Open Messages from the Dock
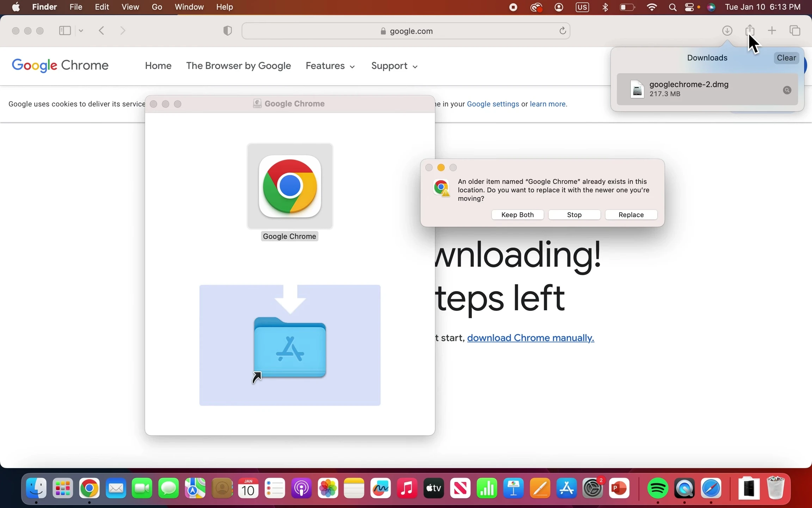The width and height of the screenshot is (812, 508). pos(168,489)
